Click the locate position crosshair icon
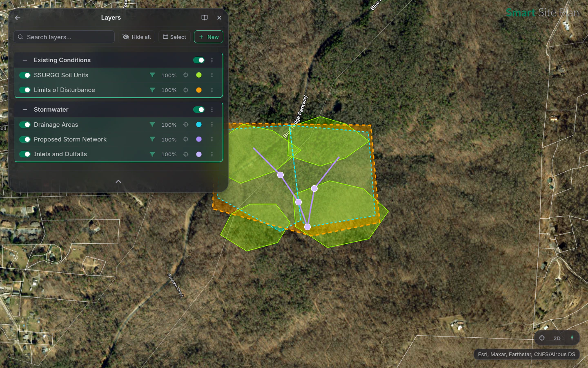This screenshot has height=368, width=588. (542, 338)
